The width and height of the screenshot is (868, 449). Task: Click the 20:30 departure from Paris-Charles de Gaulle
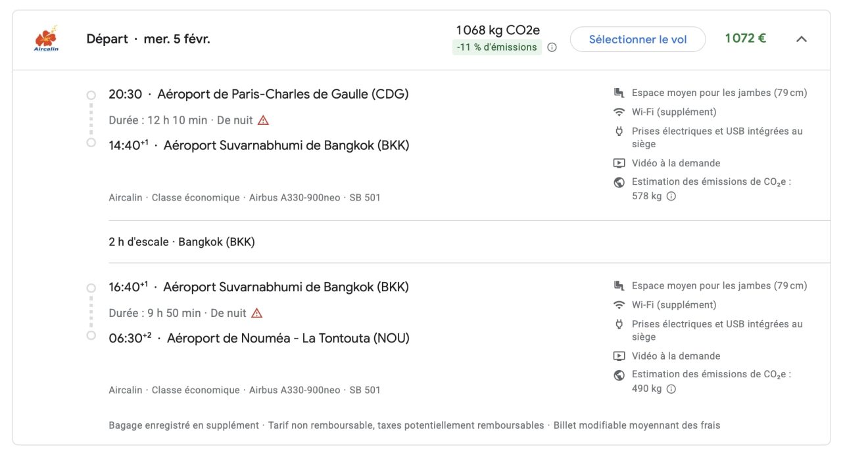coord(258,94)
